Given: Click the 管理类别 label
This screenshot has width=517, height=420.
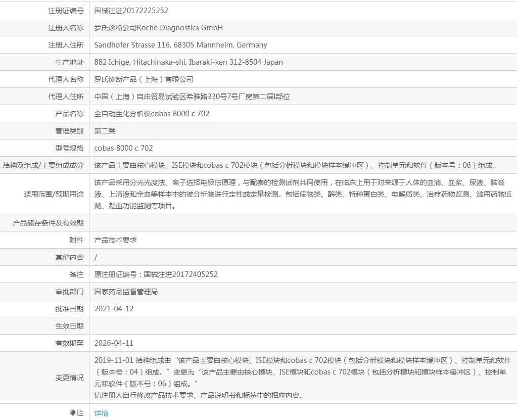Looking at the screenshot, I should point(70,131).
